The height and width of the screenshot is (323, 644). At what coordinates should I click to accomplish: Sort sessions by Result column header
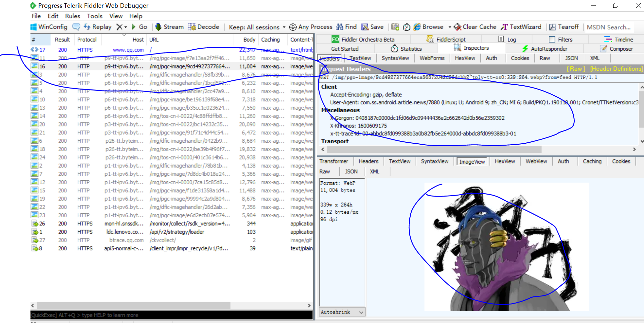click(x=62, y=40)
